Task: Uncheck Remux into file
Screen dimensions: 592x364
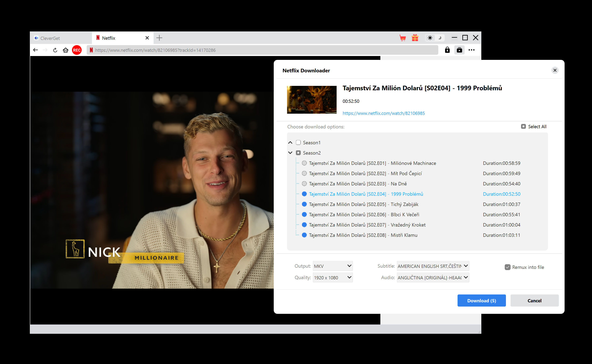Action: tap(508, 267)
